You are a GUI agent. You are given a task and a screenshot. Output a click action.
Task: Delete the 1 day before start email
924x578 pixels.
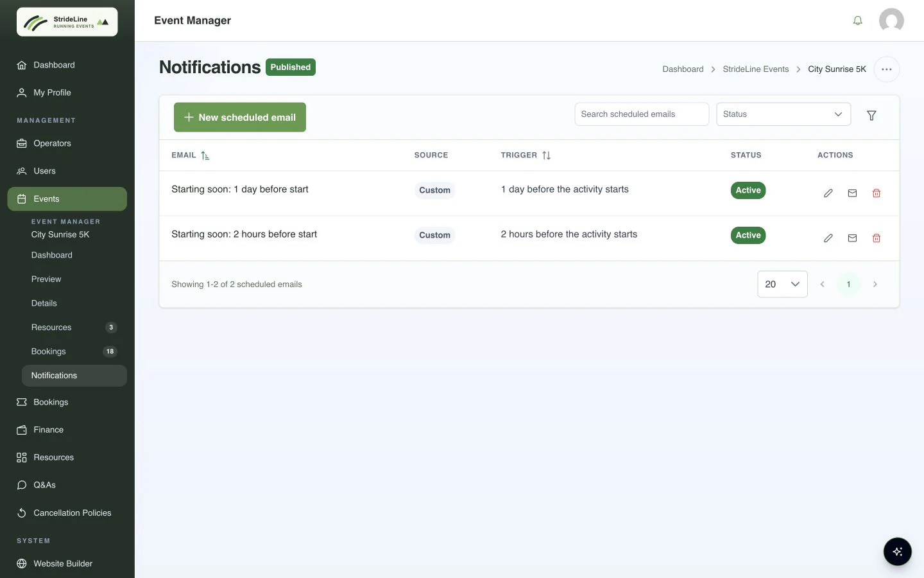pyautogui.click(x=877, y=193)
